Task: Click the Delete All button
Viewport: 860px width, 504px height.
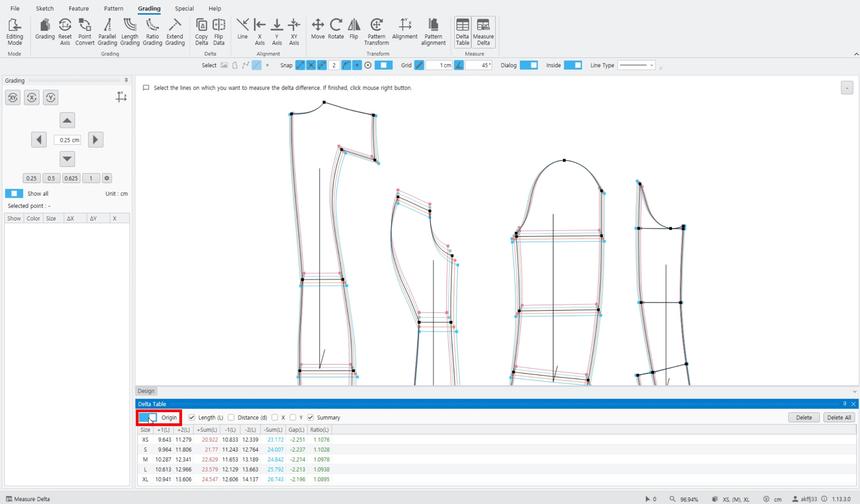Action: click(839, 418)
